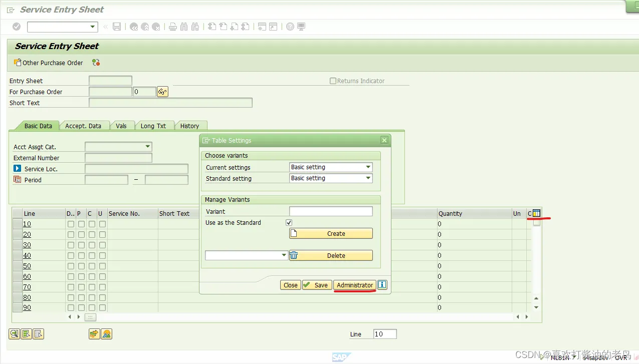The width and height of the screenshot is (639, 364).
Task: Open the Current settings dropdown
Action: (x=368, y=167)
